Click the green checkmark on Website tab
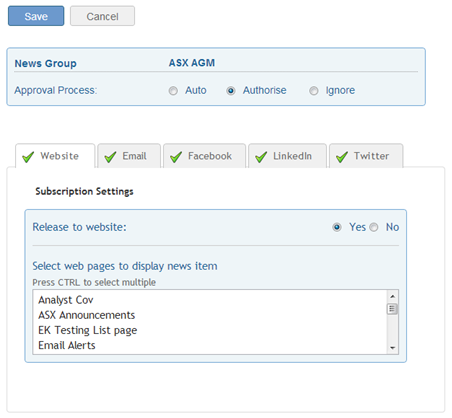 (x=28, y=157)
